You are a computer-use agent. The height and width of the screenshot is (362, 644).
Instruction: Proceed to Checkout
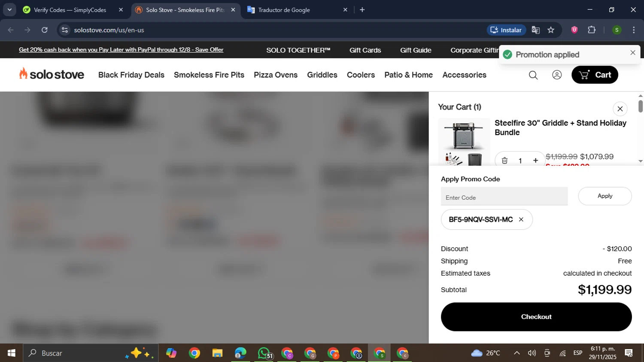(536, 317)
